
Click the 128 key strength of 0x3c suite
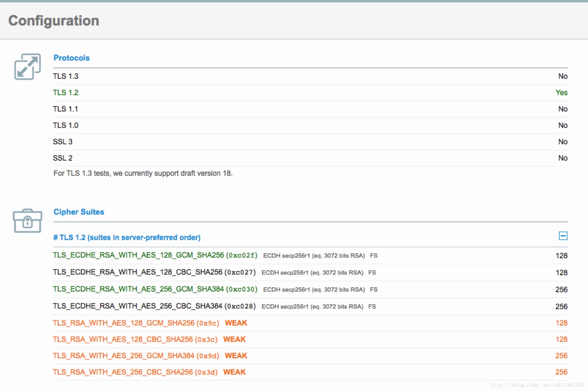561,339
